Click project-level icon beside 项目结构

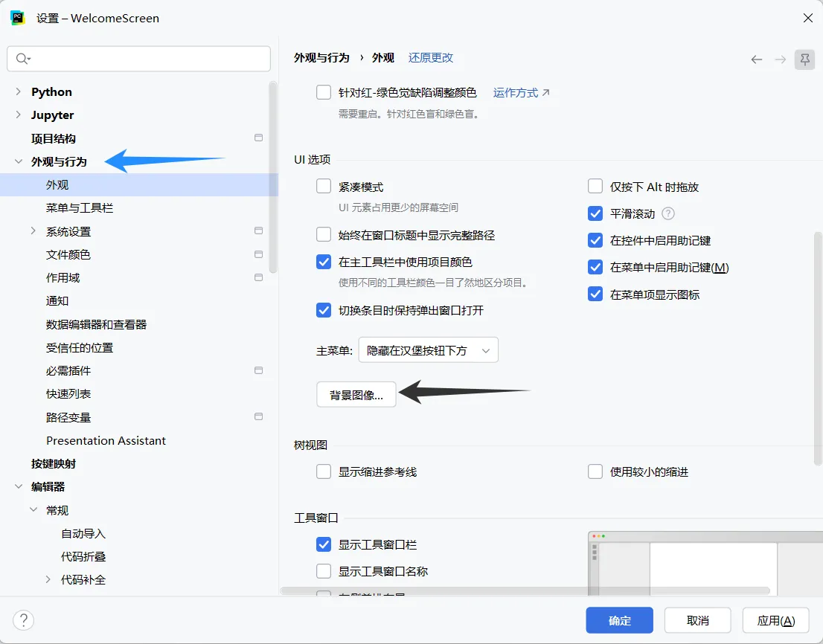(258, 138)
